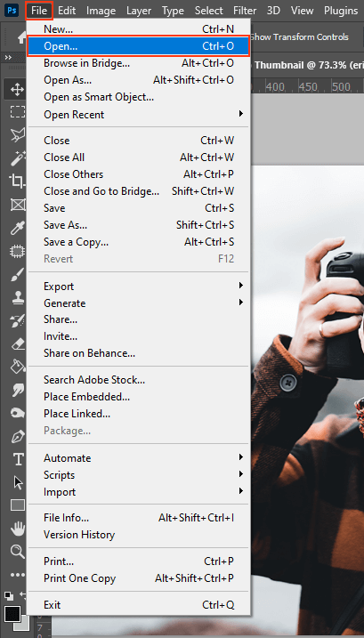Open the Edit Toolbar three-dots button

pos(18,575)
